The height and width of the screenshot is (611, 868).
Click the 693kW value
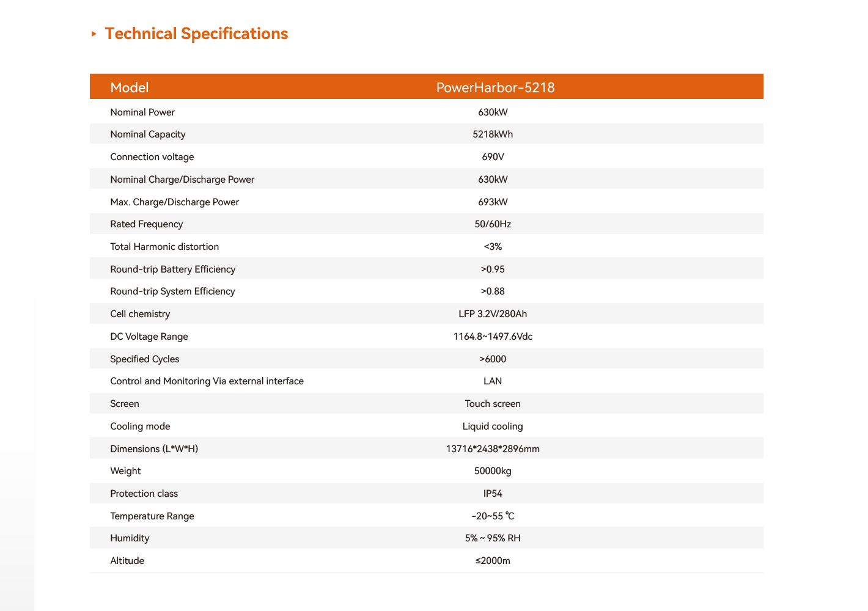pos(493,202)
